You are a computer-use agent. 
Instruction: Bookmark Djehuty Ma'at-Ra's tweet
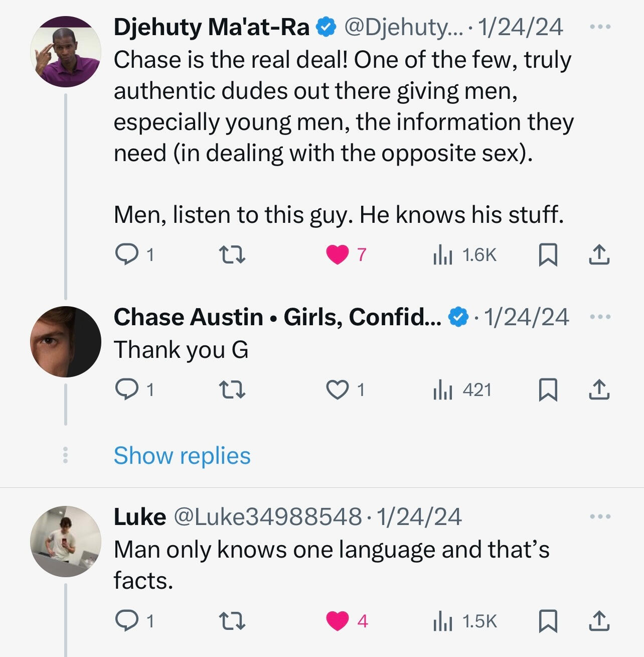548,254
